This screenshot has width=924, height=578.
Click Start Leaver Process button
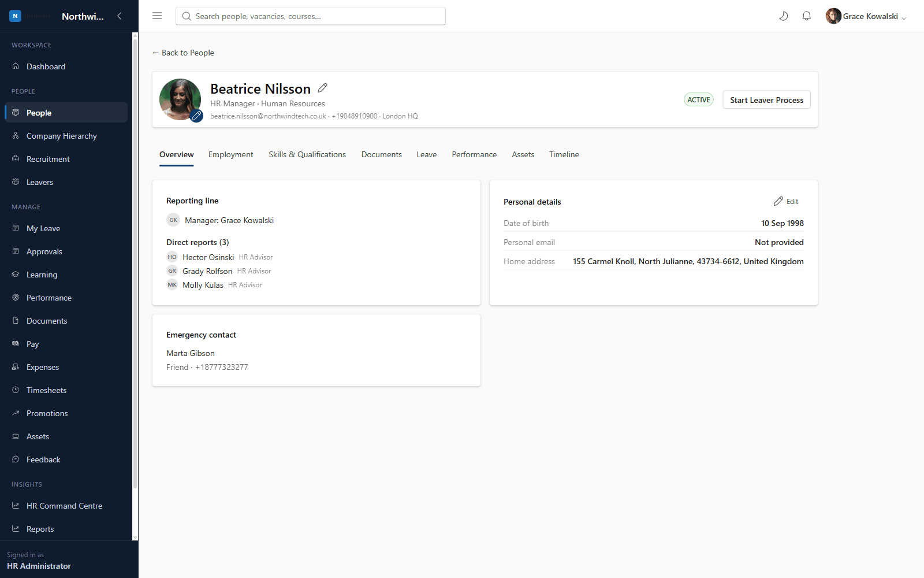(766, 100)
